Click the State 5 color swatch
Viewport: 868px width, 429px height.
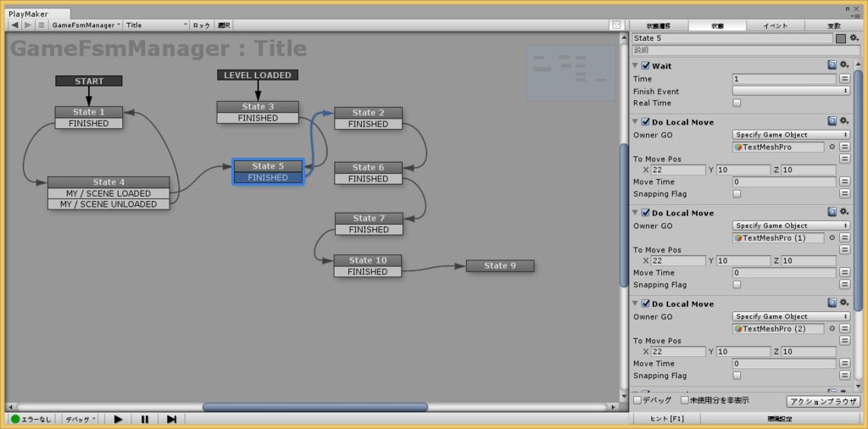tap(841, 38)
